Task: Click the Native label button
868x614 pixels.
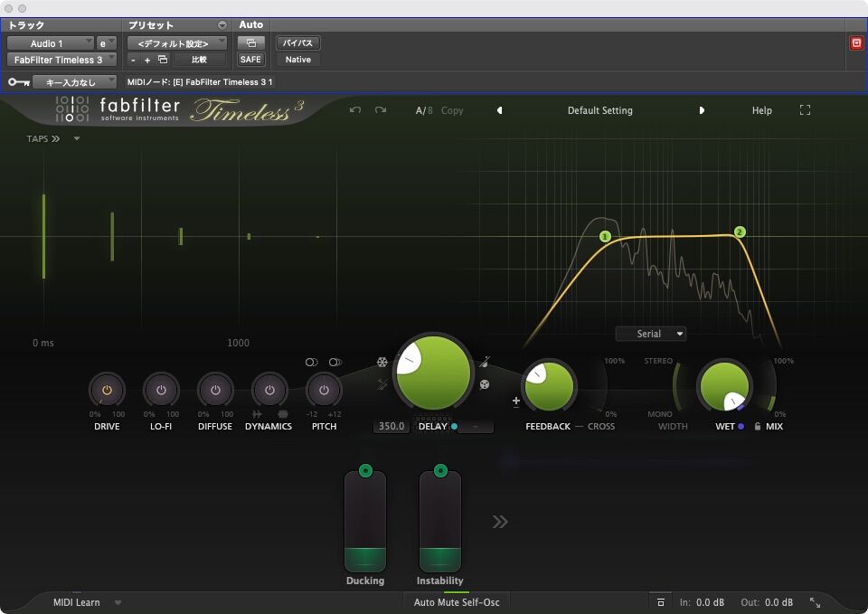Action: [297, 60]
